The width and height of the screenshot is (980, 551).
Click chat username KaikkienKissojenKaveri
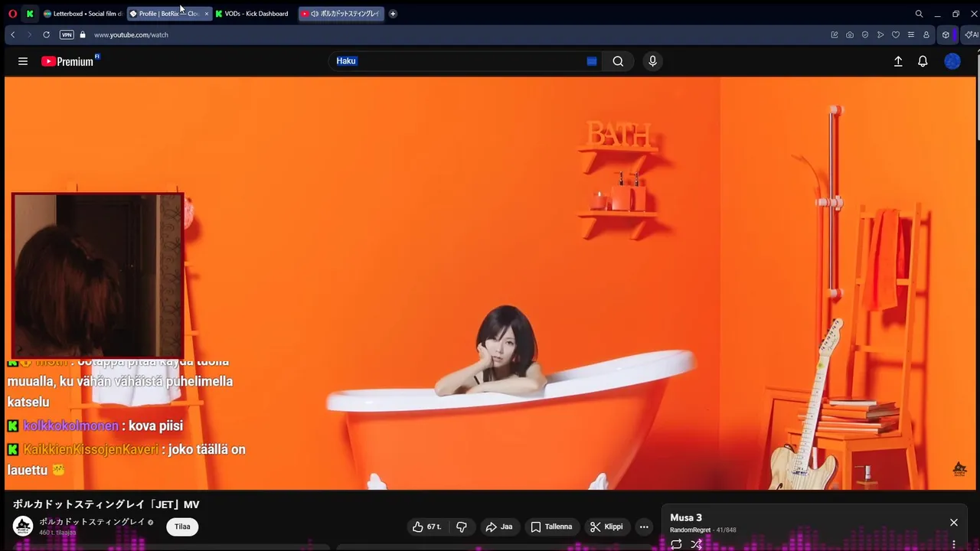coord(90,449)
